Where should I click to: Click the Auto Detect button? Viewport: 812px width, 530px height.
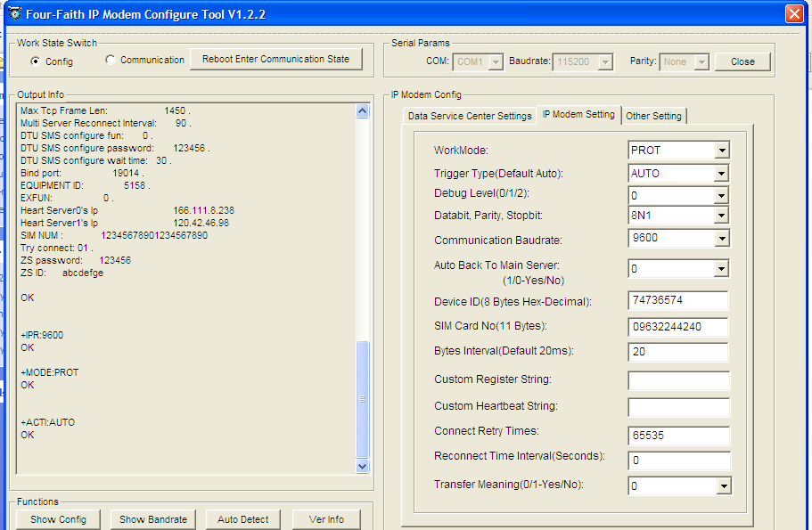coord(242,519)
